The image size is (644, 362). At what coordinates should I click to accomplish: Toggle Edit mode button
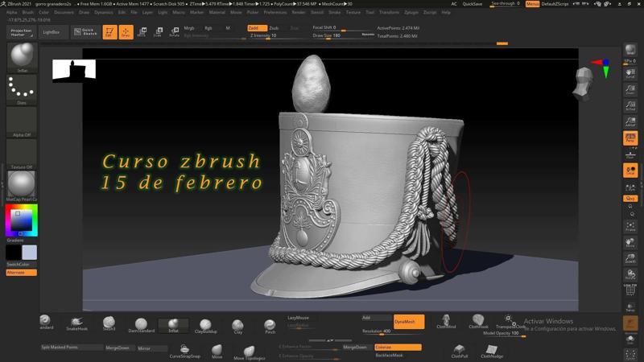pyautogui.click(x=109, y=31)
